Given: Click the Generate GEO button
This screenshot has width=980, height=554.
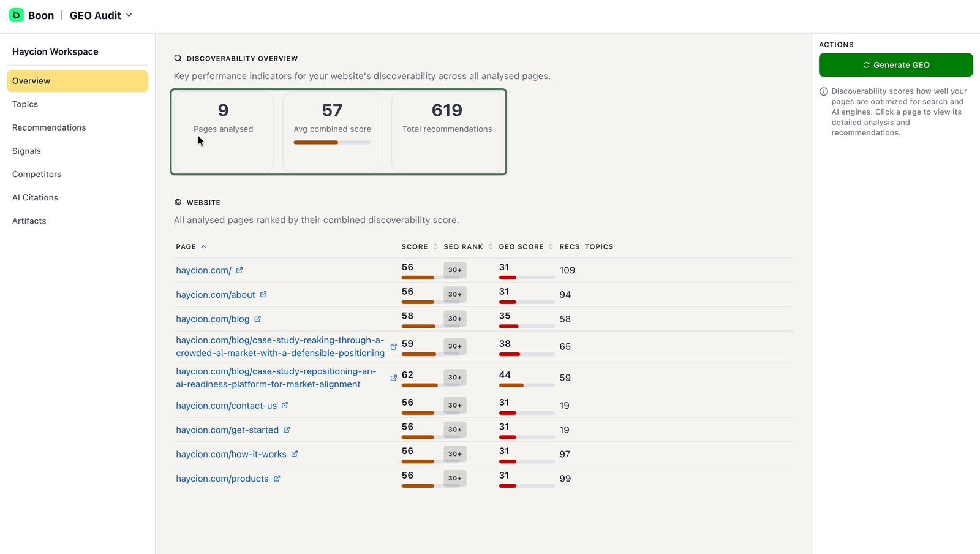Looking at the screenshot, I should (895, 65).
